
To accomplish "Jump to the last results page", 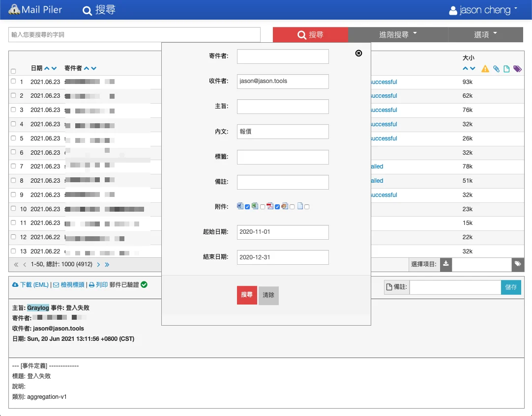I will [x=107, y=264].
